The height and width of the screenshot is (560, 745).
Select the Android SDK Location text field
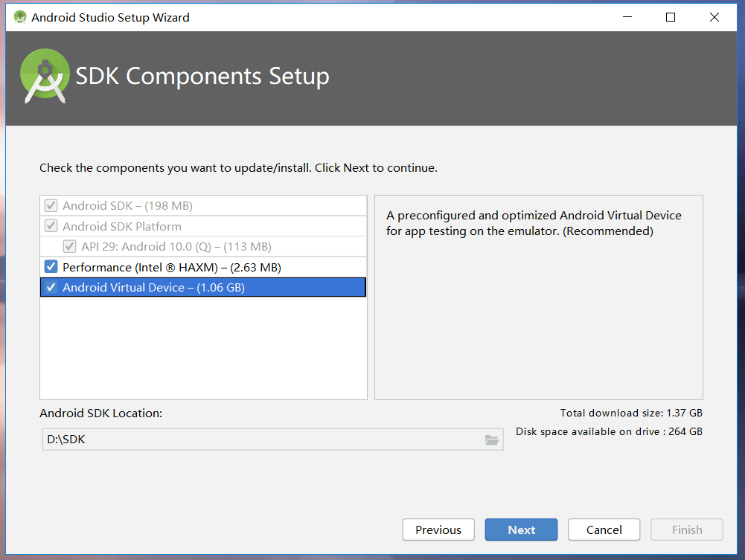coord(223,440)
